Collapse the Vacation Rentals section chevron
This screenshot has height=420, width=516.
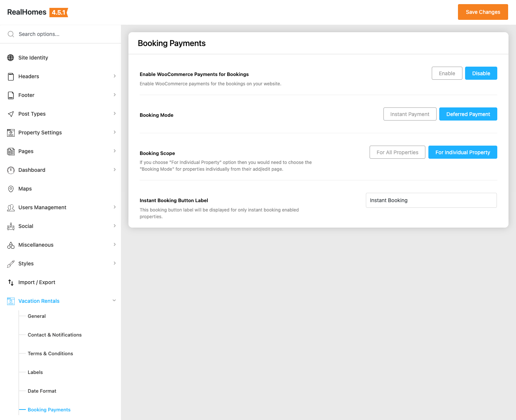coord(114,301)
